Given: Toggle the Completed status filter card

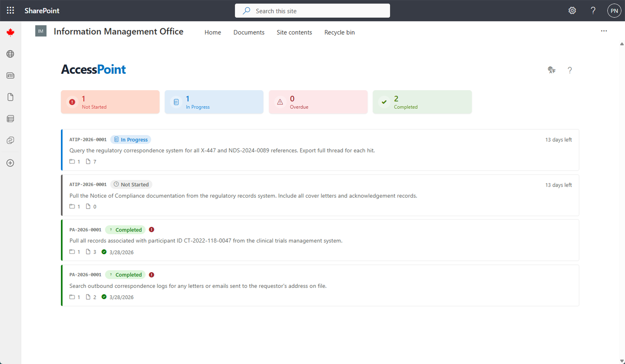Looking at the screenshot, I should tap(422, 102).
